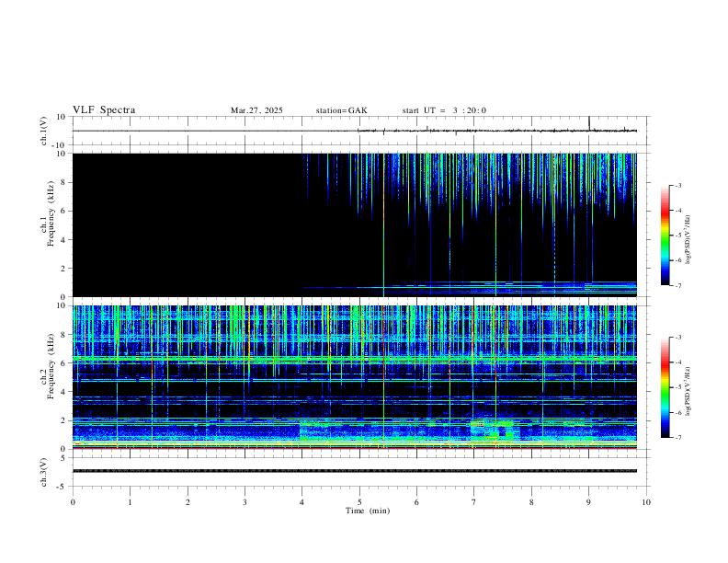Click time axis tick label "7"
Viewport: 728px width, 563px height.
[x=474, y=502]
